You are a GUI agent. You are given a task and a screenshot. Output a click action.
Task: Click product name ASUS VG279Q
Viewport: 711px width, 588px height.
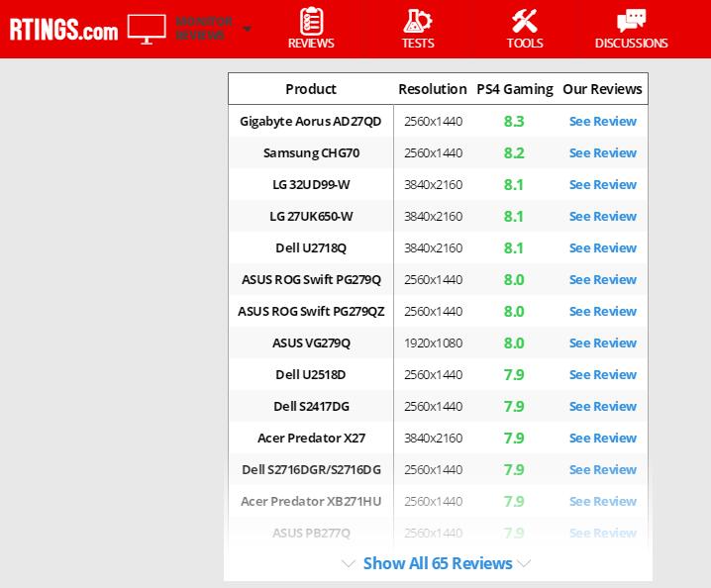(x=311, y=343)
